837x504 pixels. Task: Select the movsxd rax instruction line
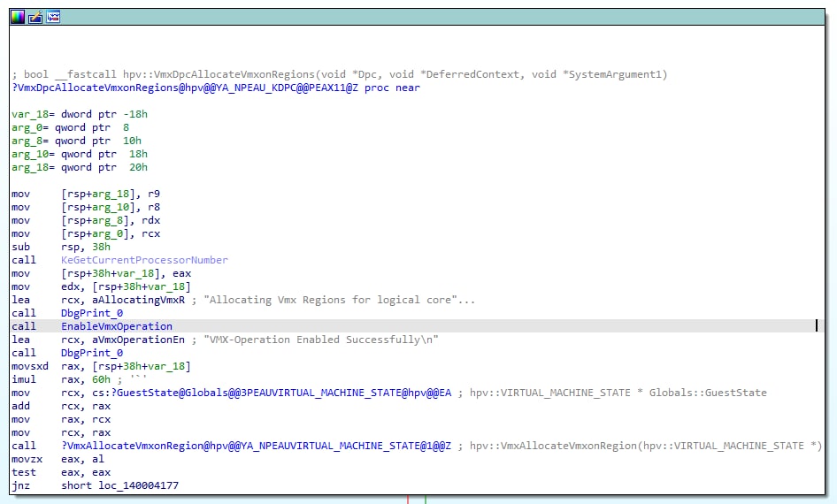(x=102, y=366)
